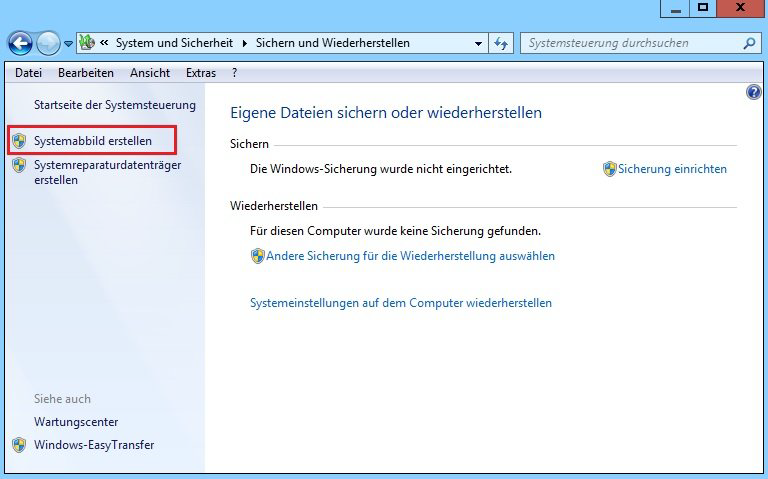Open recent pages dropdown next to navigation arrows

click(69, 44)
